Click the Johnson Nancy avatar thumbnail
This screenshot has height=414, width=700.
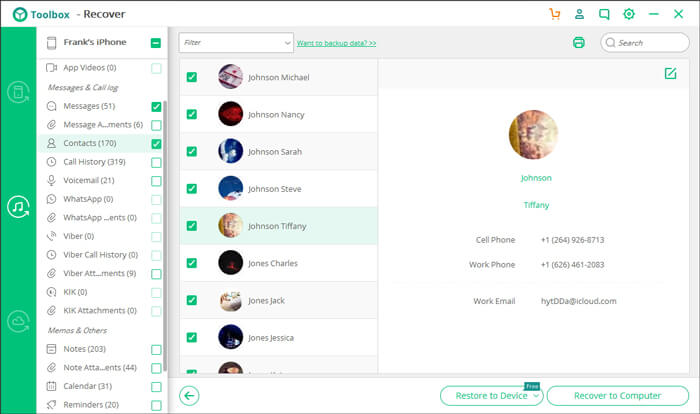coord(230,114)
